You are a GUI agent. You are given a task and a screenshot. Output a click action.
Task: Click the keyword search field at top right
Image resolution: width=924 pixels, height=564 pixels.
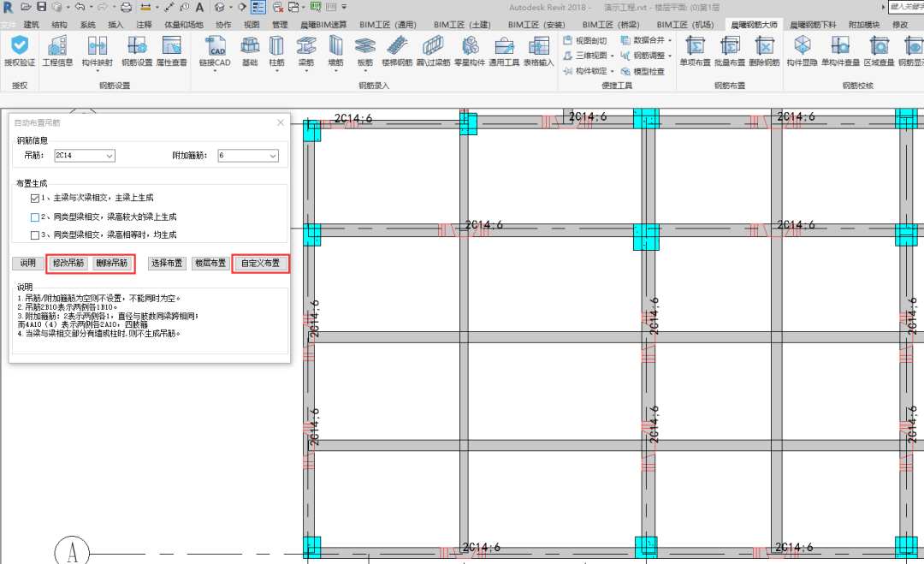pyautogui.click(x=906, y=7)
